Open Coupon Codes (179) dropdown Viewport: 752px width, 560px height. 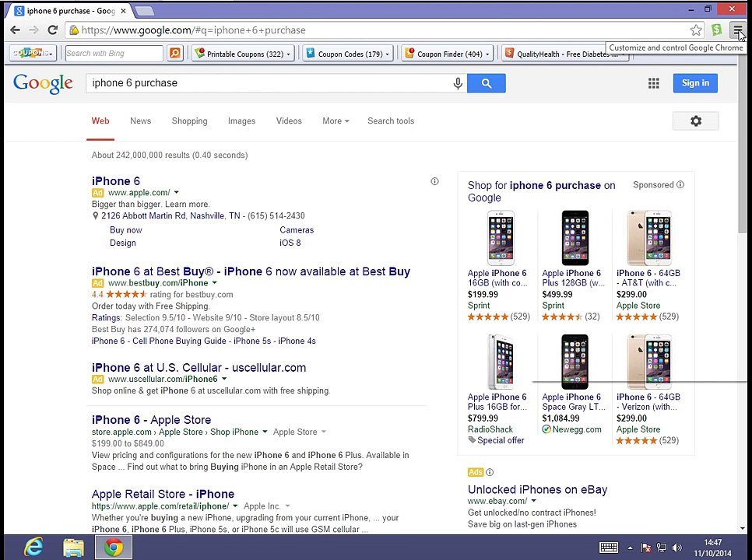coord(349,54)
